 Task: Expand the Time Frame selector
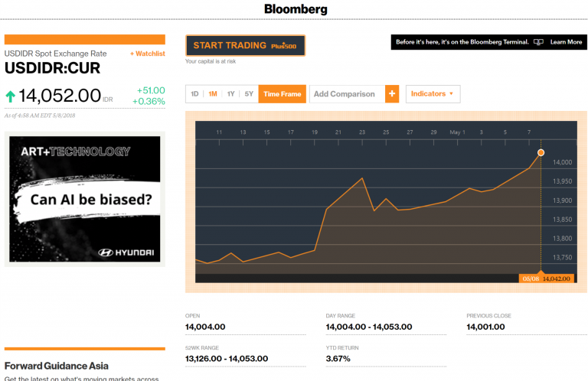pyautogui.click(x=282, y=94)
